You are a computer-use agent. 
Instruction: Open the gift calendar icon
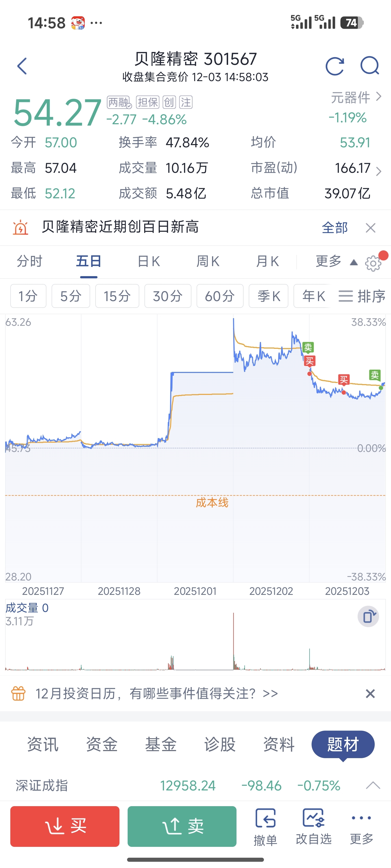pyautogui.click(x=18, y=694)
